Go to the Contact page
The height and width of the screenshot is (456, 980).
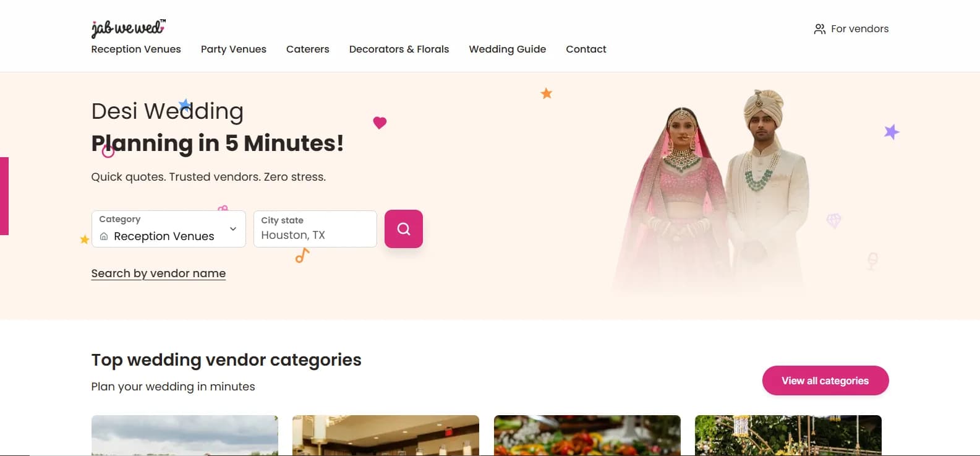(x=586, y=49)
